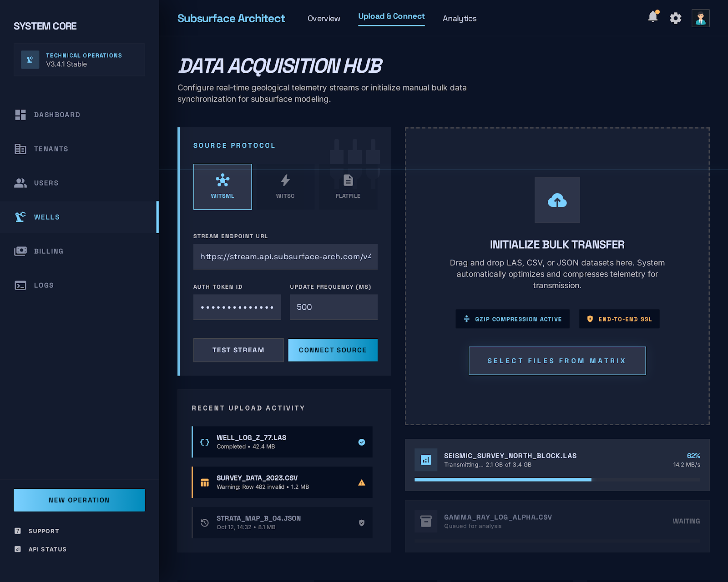Screen dimensions: 728x582
Task: Click Select Files From Matrix button
Action: 557,361
